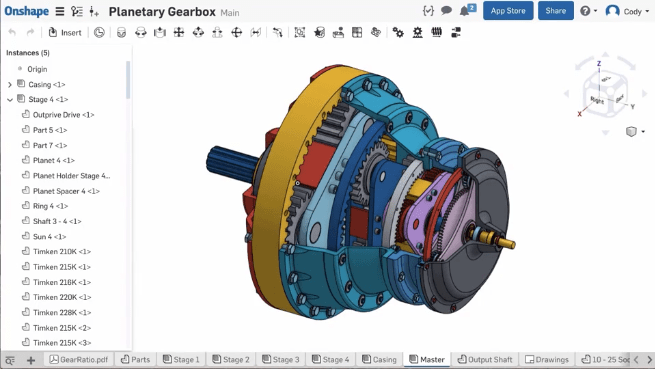This screenshot has height=369, width=655.
Task: Open the Output Shaft tab
Action: click(485, 359)
